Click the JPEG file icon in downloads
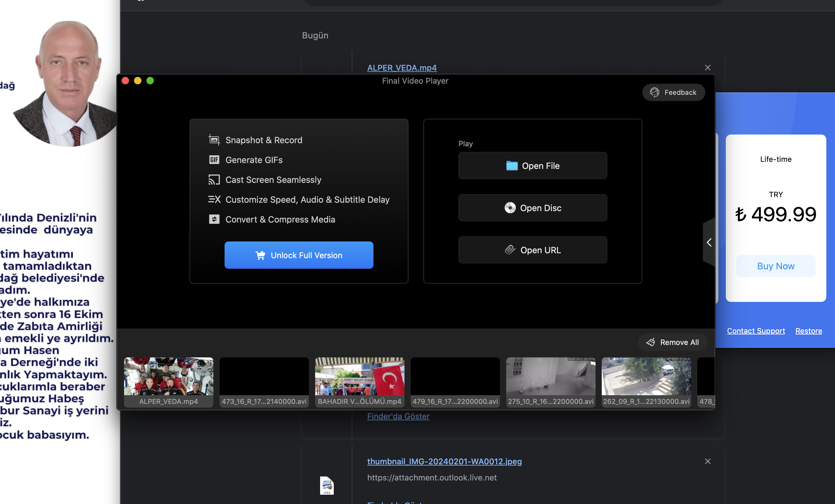The height and width of the screenshot is (504, 835). (327, 485)
